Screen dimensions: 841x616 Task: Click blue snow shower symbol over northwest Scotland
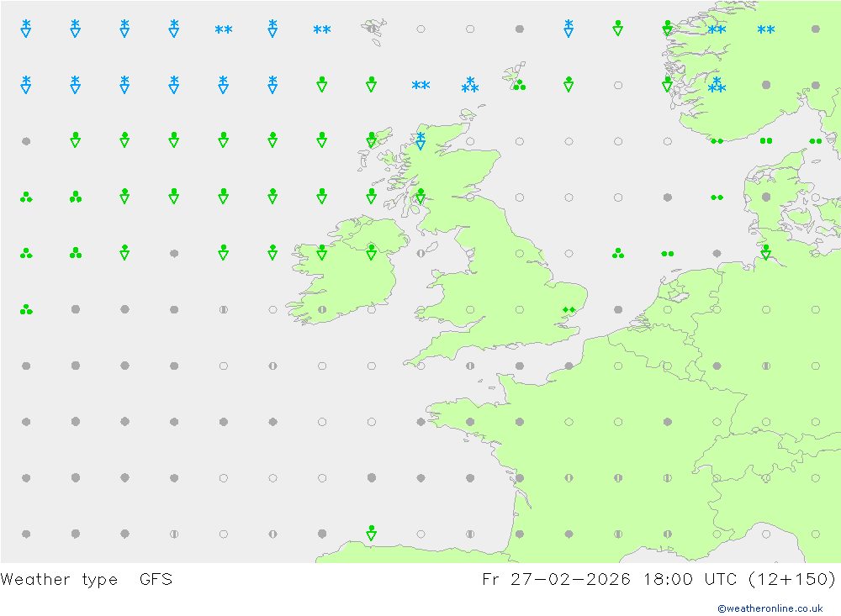coord(420,140)
